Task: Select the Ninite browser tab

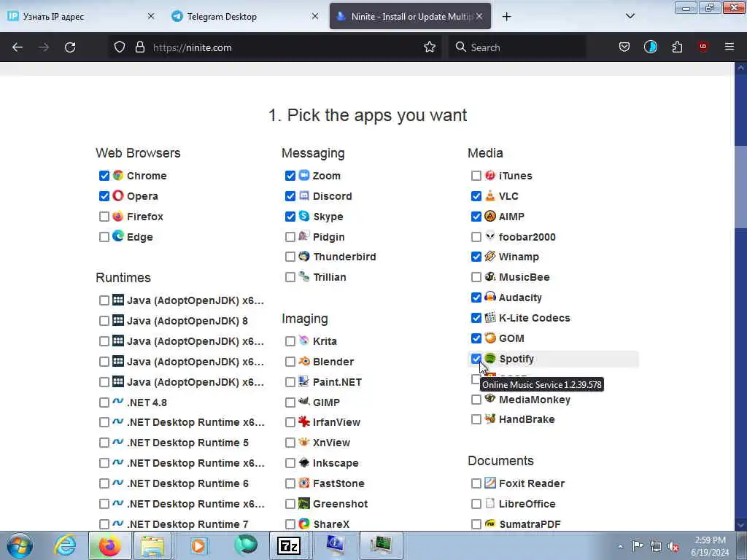Action: (410, 16)
